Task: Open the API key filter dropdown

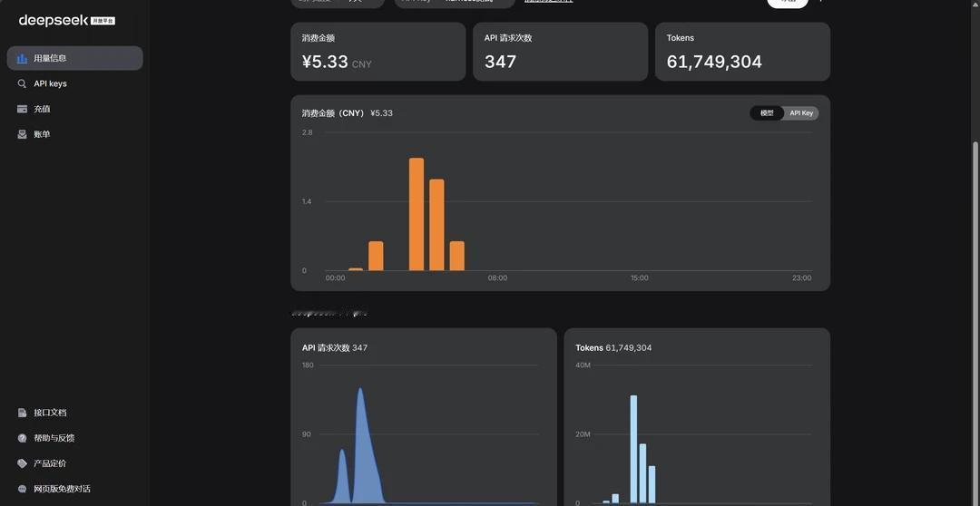Action: point(455,3)
